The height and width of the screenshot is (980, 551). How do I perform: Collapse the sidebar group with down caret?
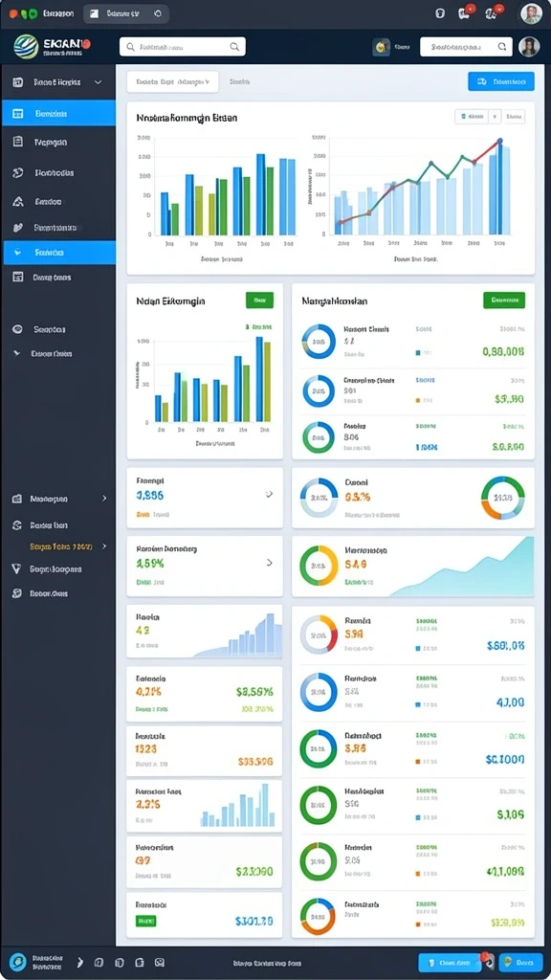(x=17, y=354)
